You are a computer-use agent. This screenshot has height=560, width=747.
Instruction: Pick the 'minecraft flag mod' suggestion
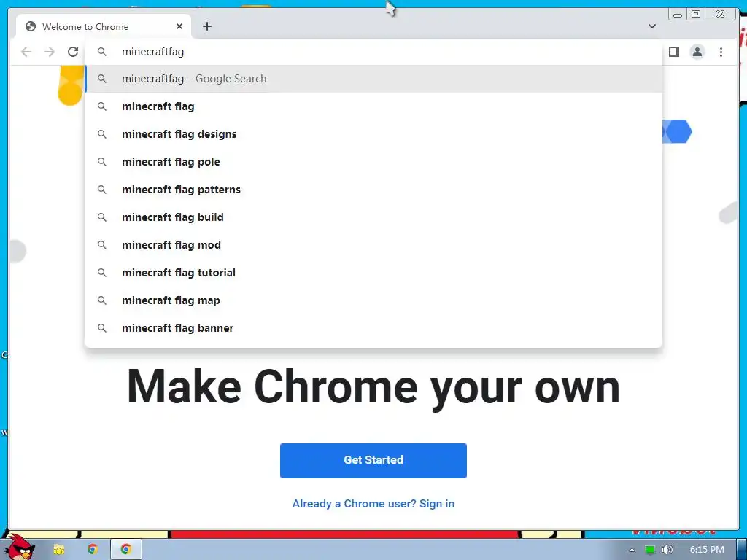(x=373, y=245)
